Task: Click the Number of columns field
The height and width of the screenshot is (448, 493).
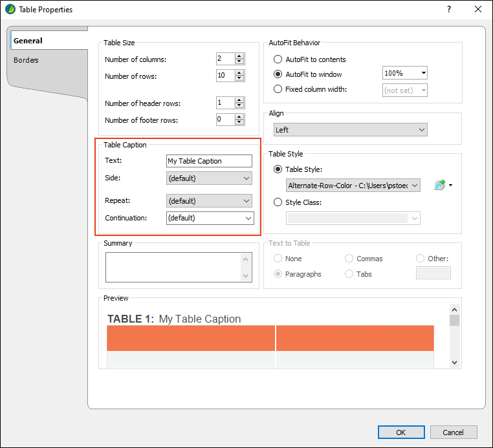Action: click(225, 58)
